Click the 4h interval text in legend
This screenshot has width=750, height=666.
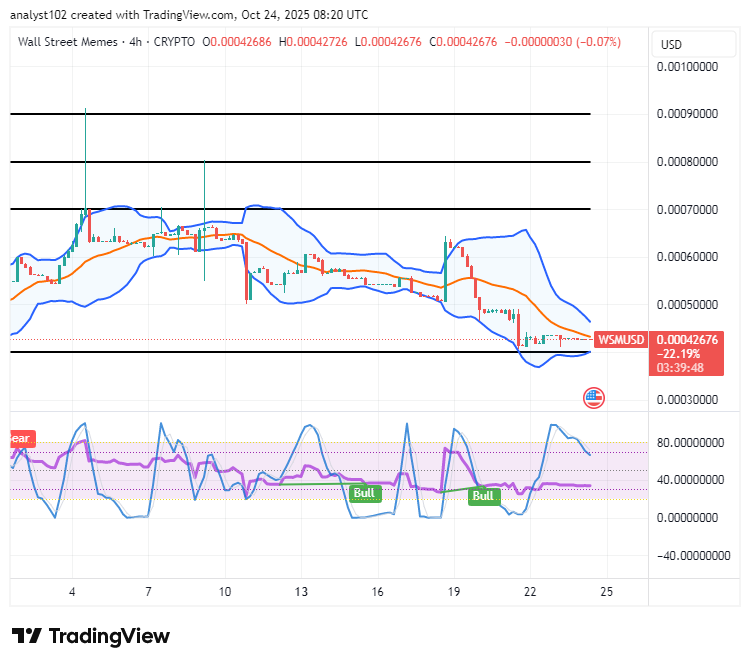coord(135,42)
